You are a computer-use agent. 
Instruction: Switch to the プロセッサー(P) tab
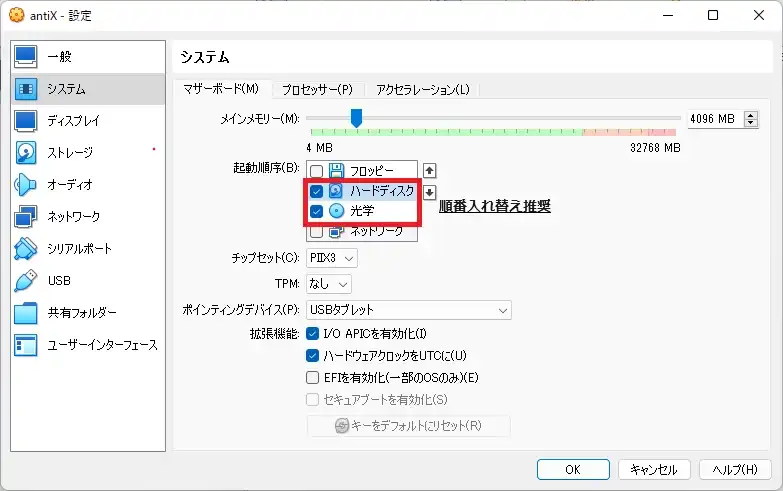click(x=316, y=89)
